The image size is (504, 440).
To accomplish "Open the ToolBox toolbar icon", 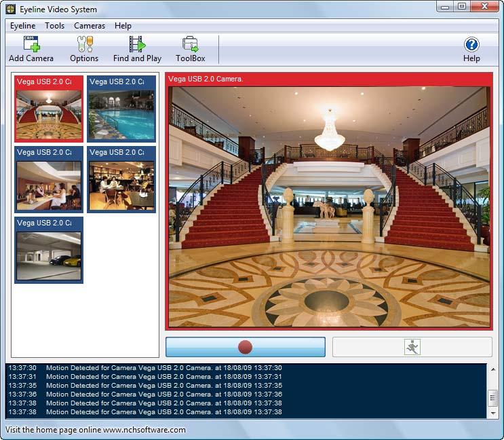I will [191, 49].
